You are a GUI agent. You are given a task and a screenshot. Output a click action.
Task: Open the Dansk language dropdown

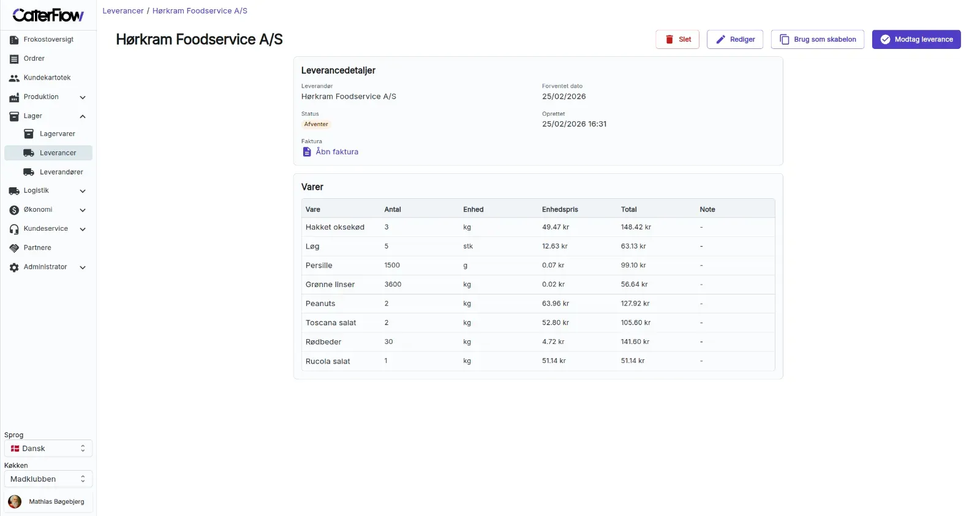pos(48,449)
